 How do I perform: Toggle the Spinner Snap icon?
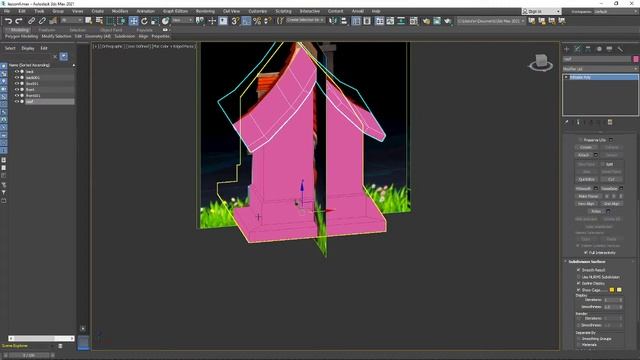tap(268, 21)
